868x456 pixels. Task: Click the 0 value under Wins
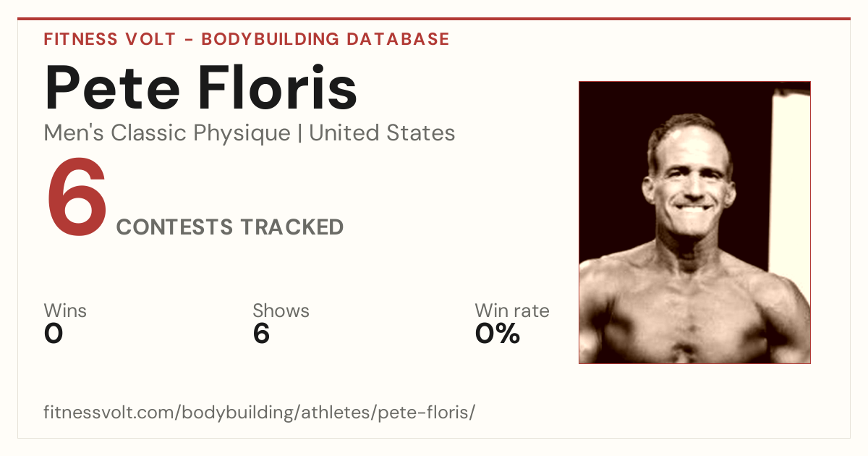54,334
